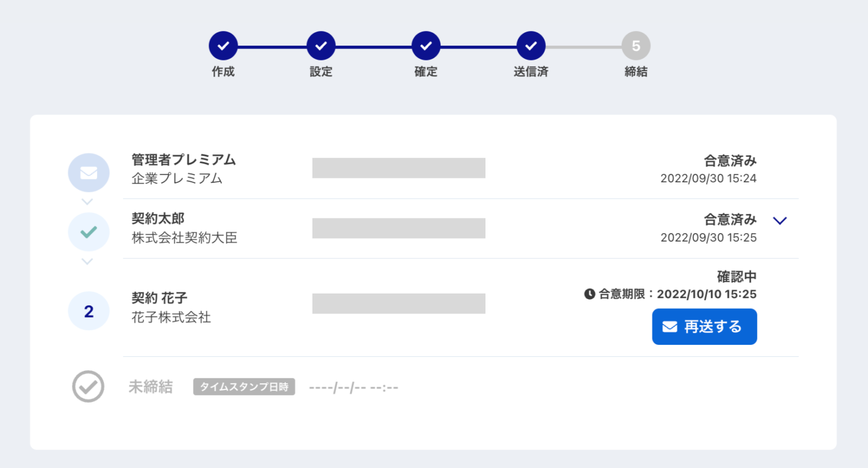Click the 再送する resend button
Image resolution: width=868 pixels, height=468 pixels.
(705, 327)
